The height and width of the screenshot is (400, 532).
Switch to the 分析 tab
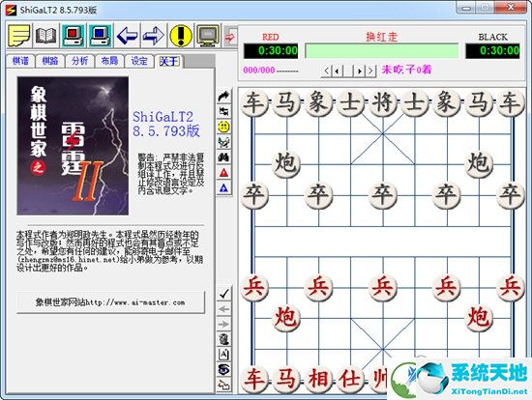[x=79, y=61]
